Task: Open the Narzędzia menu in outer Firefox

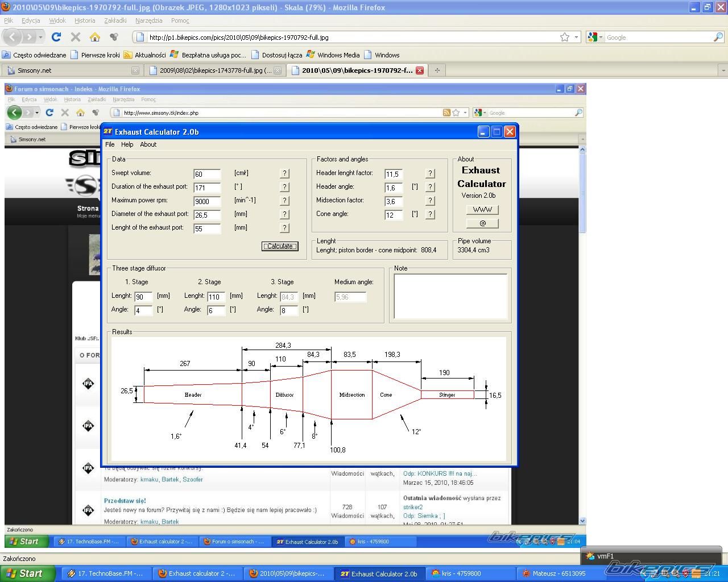Action: (149, 20)
